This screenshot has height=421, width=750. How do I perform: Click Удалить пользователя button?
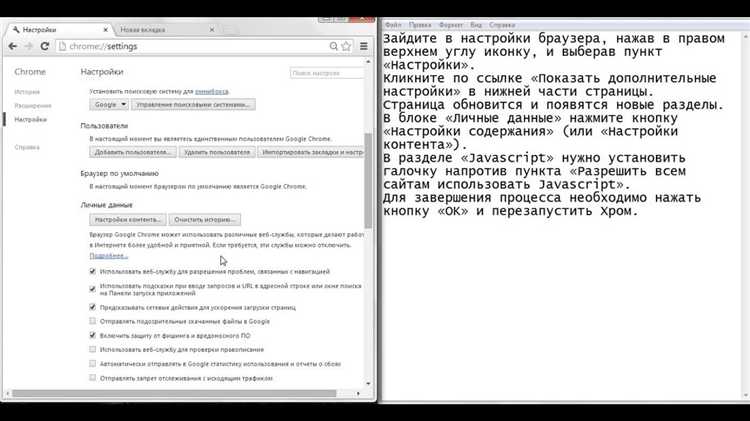pyautogui.click(x=217, y=152)
